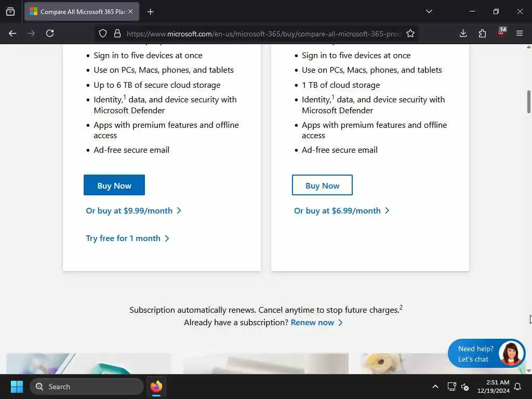
Task: Open the Or buy at $6.99/month link
Action: click(342, 211)
